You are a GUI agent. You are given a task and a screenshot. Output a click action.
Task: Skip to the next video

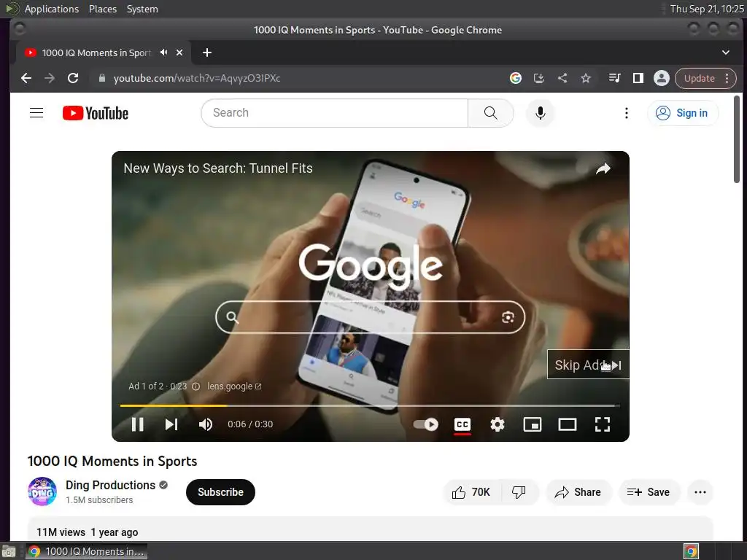pyautogui.click(x=171, y=424)
